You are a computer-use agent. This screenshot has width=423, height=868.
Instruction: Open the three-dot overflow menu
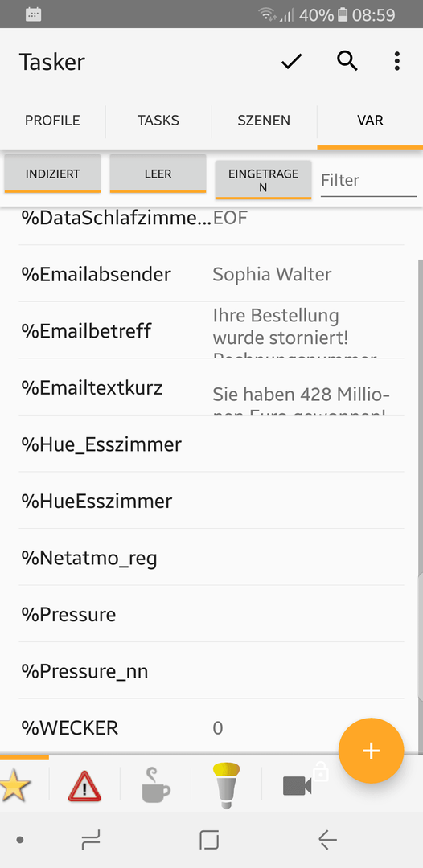pos(397,61)
